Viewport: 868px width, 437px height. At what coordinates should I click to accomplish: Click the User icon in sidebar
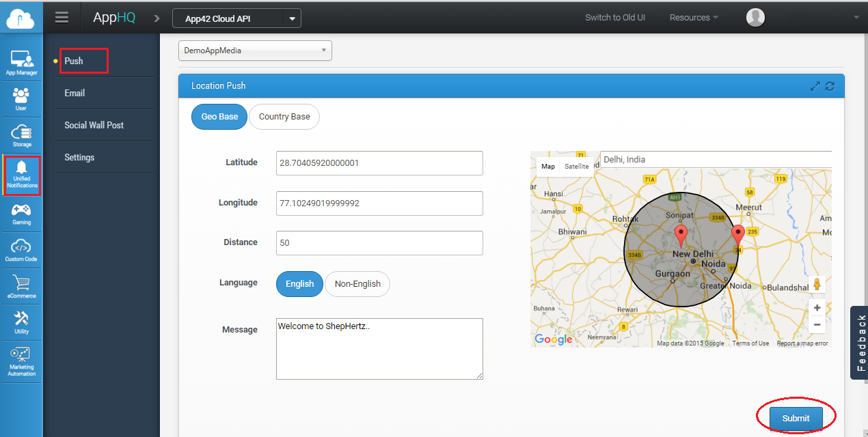[21, 98]
